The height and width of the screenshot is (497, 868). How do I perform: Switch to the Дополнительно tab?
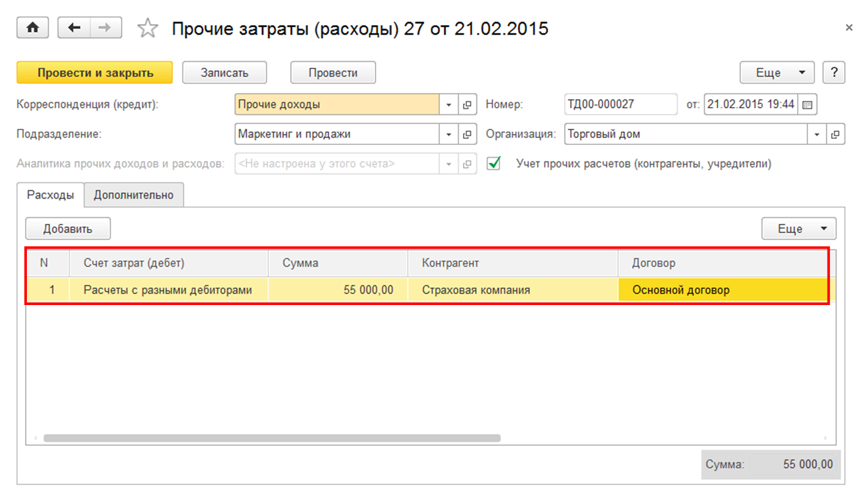134,195
